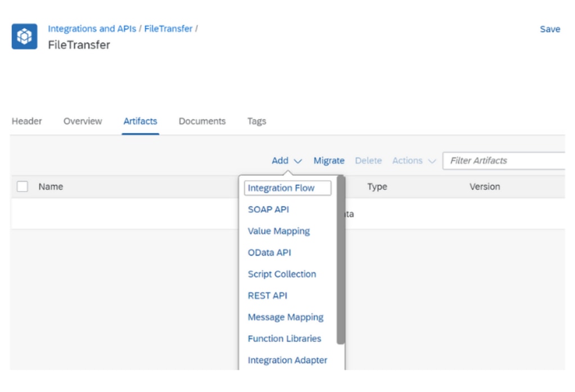Switch to the Header tab

point(26,121)
